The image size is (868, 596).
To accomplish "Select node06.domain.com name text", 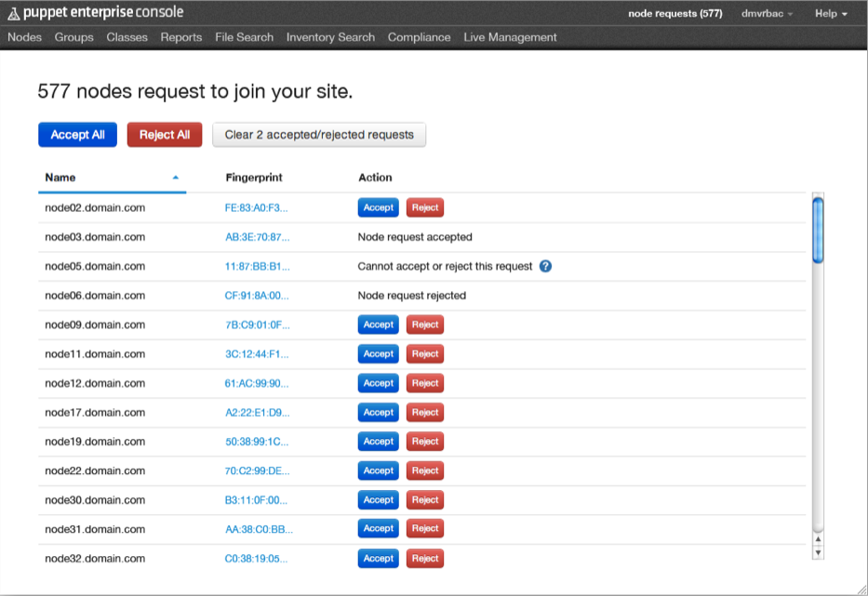I will pyautogui.click(x=95, y=296).
